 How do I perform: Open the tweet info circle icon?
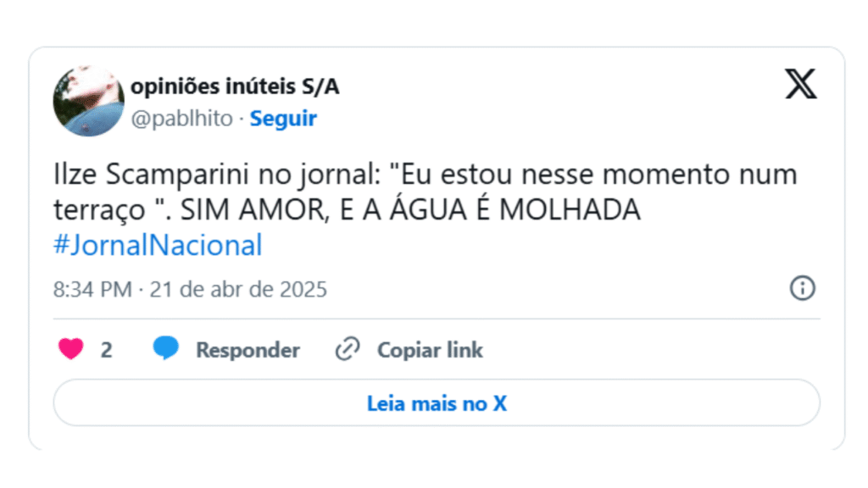pyautogui.click(x=802, y=288)
